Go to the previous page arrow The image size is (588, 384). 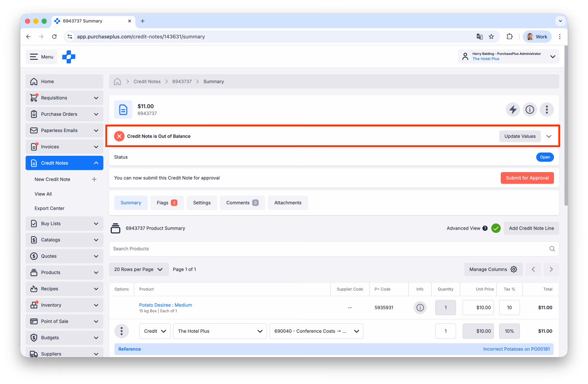[x=533, y=270]
